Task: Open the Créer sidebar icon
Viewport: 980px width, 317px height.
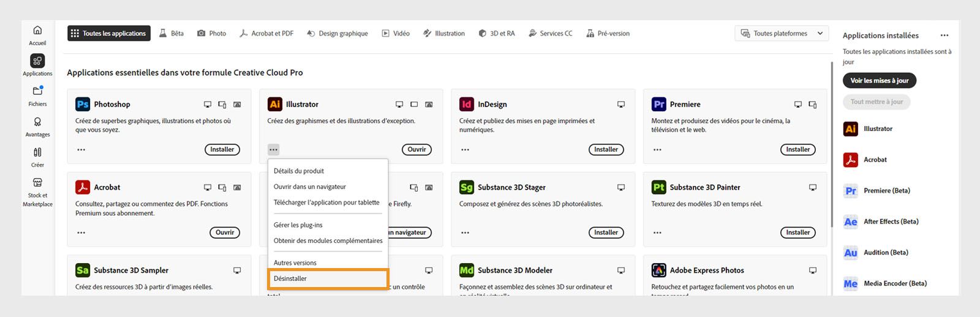Action: pyautogui.click(x=37, y=152)
